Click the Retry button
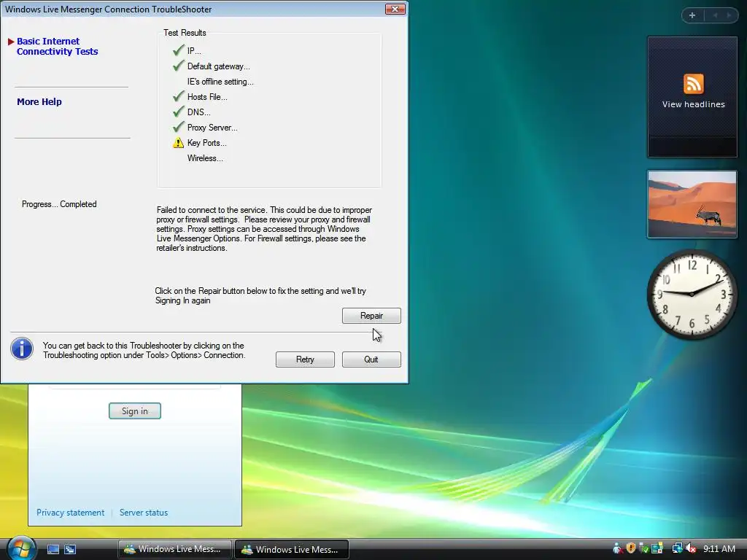 click(305, 359)
